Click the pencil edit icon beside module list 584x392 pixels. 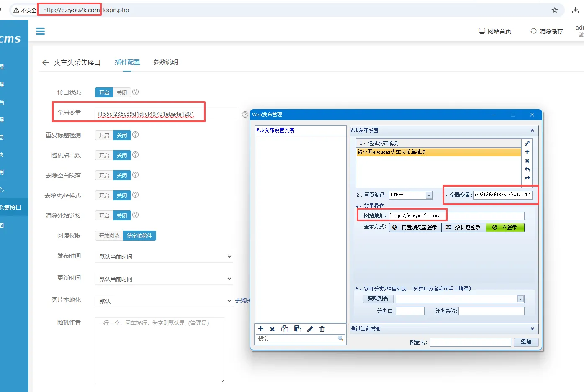(x=527, y=143)
